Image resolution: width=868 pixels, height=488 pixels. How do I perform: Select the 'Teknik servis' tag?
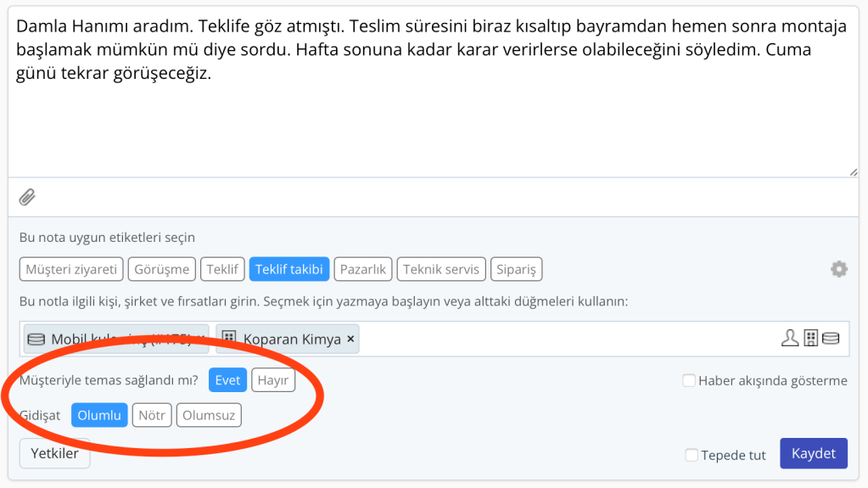click(x=440, y=270)
